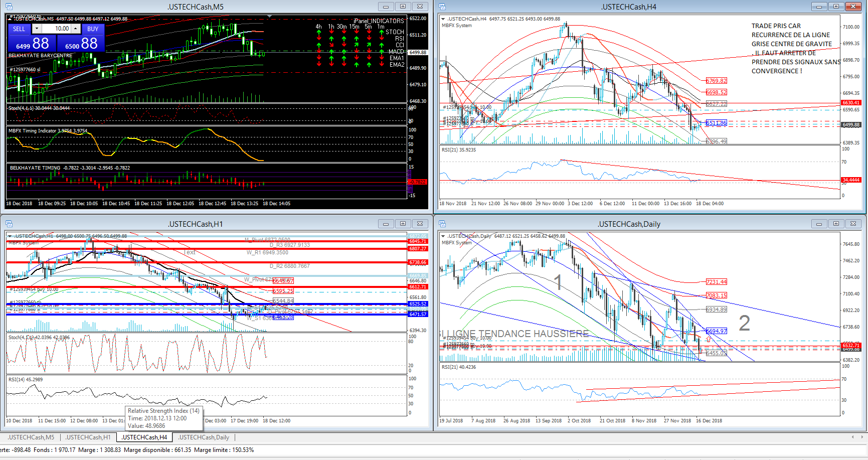
Task: Click the SELL button in one-click trading panel
Action: tap(19, 29)
